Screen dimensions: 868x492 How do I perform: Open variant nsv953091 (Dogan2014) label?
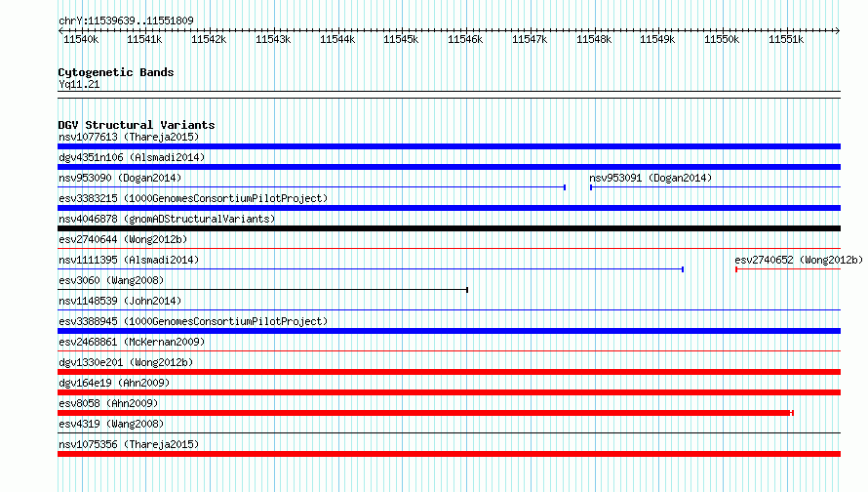click(x=651, y=178)
